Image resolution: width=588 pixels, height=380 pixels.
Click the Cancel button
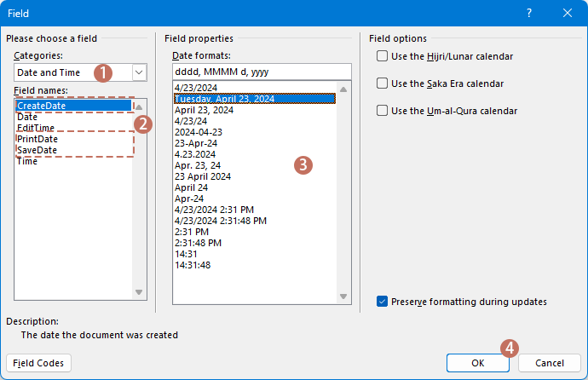(547, 363)
